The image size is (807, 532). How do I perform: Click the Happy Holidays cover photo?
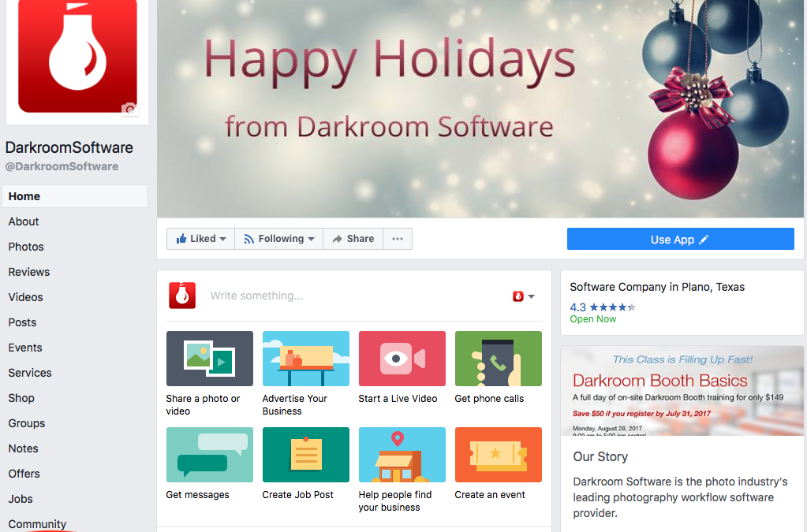480,109
